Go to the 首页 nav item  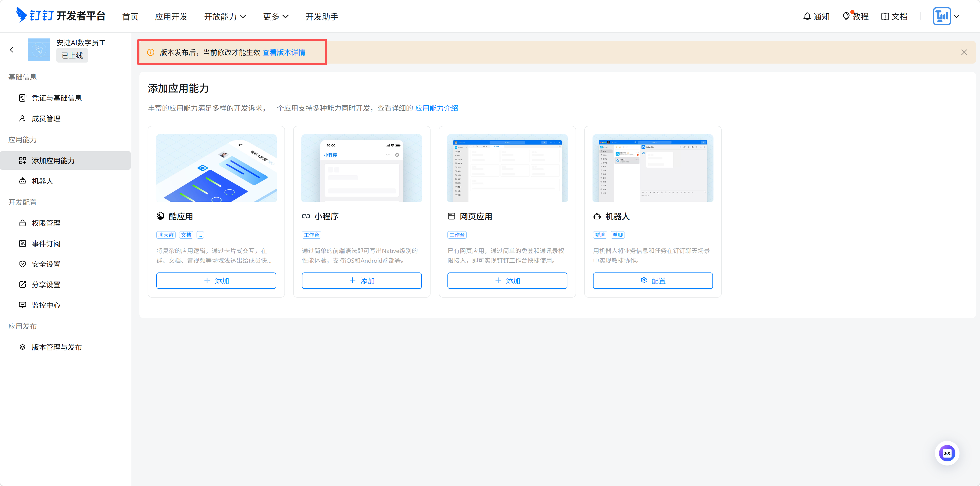tap(130, 16)
